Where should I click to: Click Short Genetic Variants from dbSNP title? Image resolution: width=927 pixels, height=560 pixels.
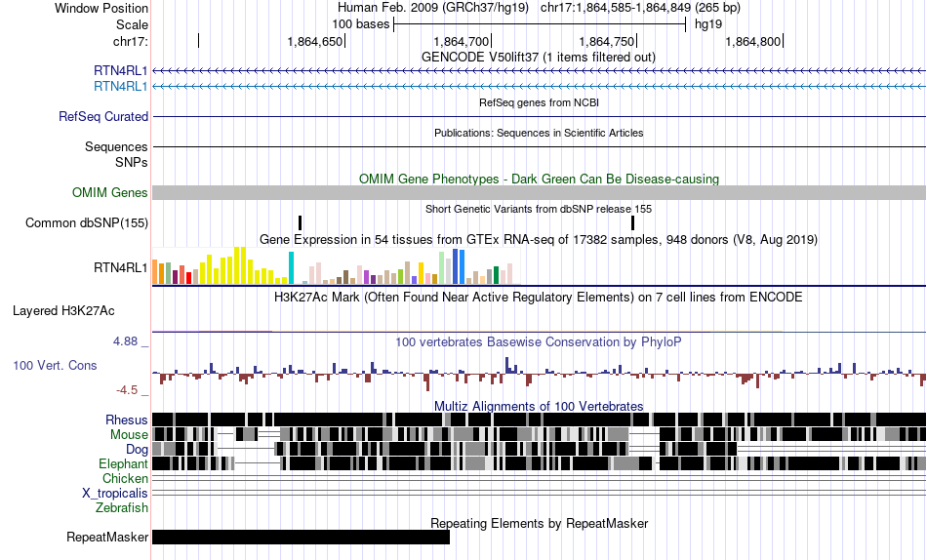click(539, 209)
